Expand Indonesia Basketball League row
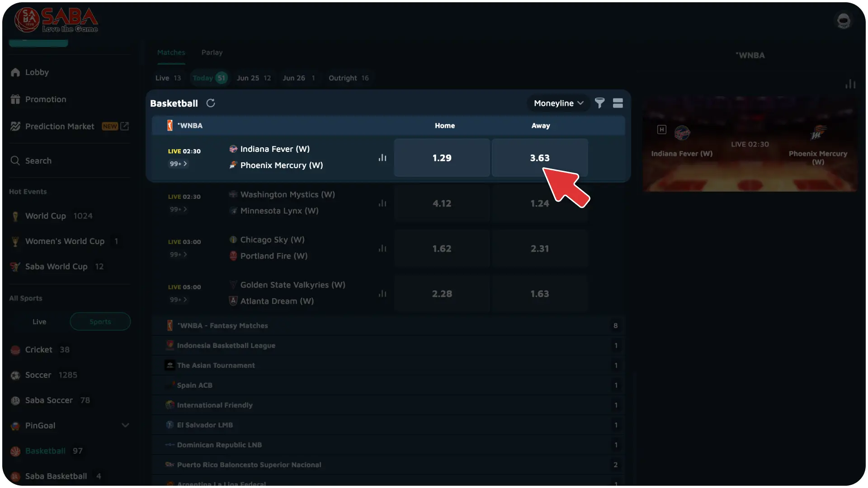 click(x=389, y=346)
